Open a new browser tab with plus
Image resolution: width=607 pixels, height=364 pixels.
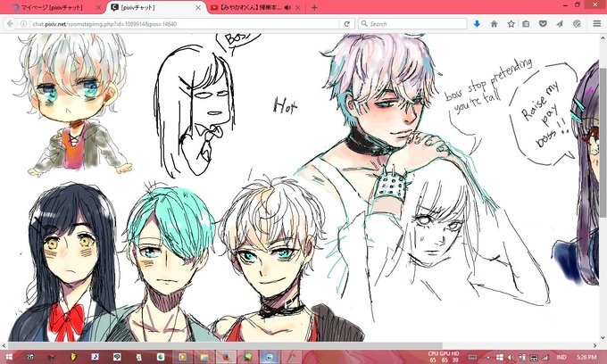click(x=314, y=7)
